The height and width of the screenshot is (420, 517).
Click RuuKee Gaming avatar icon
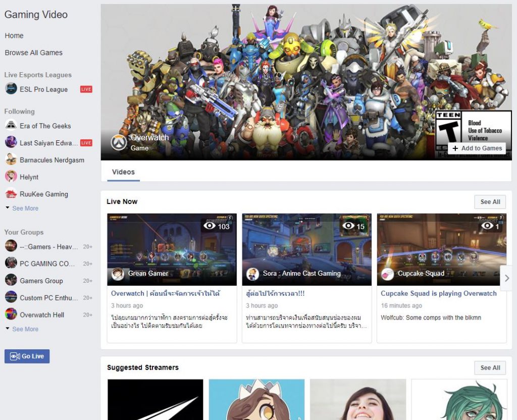[11, 193]
